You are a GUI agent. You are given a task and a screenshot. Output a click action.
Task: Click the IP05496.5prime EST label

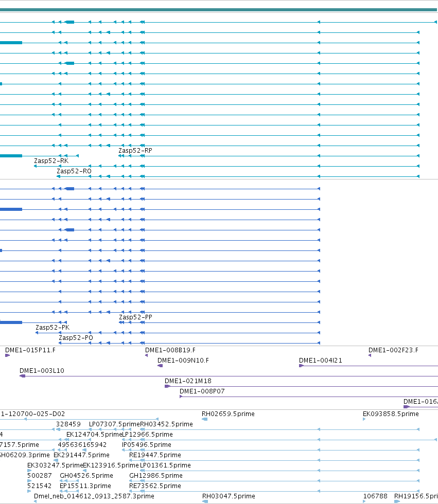(146, 444)
